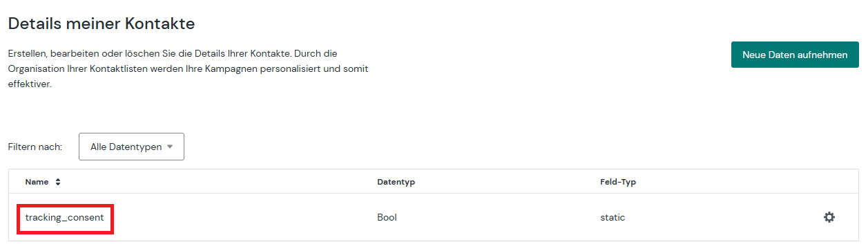Select the tracking_consent name cell
Viewport: 868px width, 251px height.
coord(65,217)
